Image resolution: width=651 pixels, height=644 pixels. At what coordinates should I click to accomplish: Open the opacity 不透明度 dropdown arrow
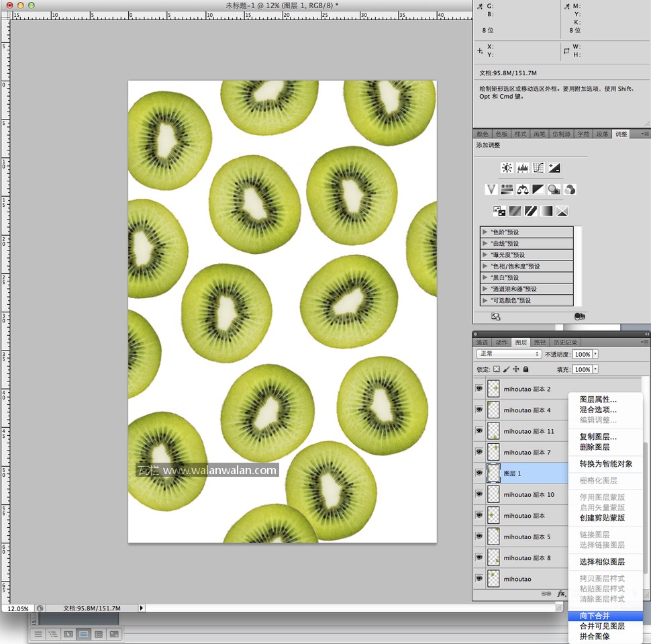(x=595, y=354)
